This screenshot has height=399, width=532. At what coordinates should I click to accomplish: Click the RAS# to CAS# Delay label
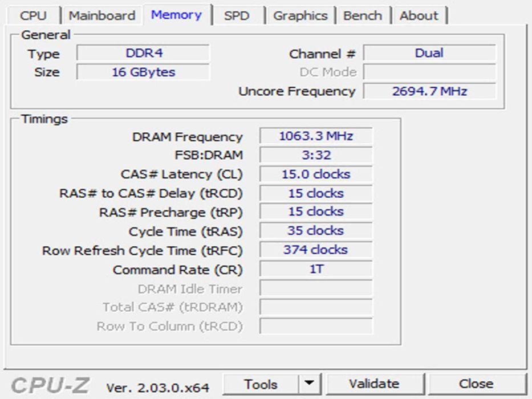[151, 193]
